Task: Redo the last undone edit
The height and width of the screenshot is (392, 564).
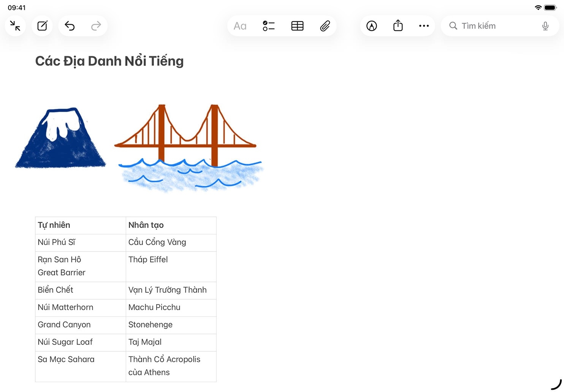Action: pyautogui.click(x=96, y=26)
